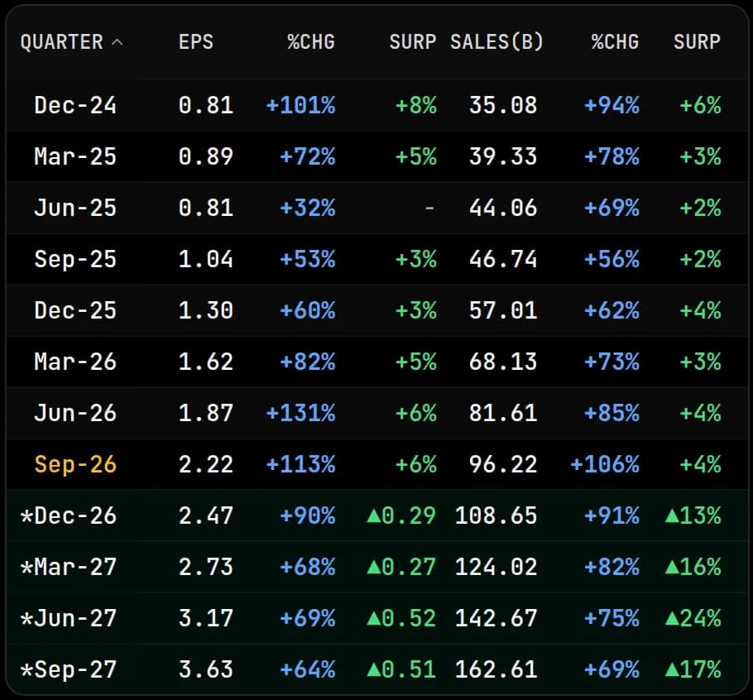Click the EPS value 0.89

pyautogui.click(x=205, y=156)
